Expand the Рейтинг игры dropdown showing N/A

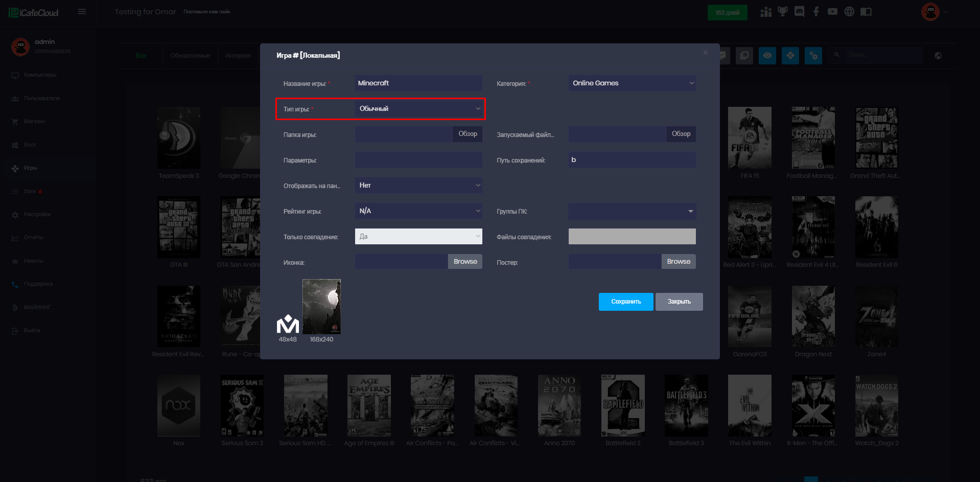(x=418, y=211)
